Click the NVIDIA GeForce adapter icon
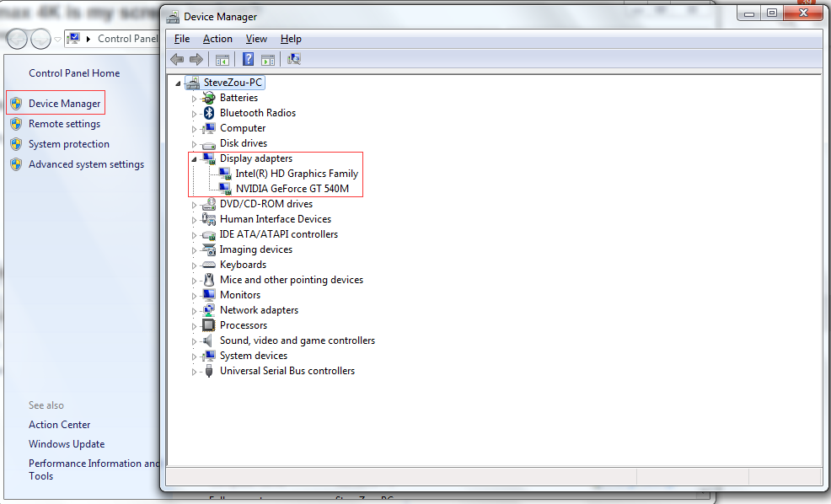This screenshot has height=504, width=831. point(225,189)
